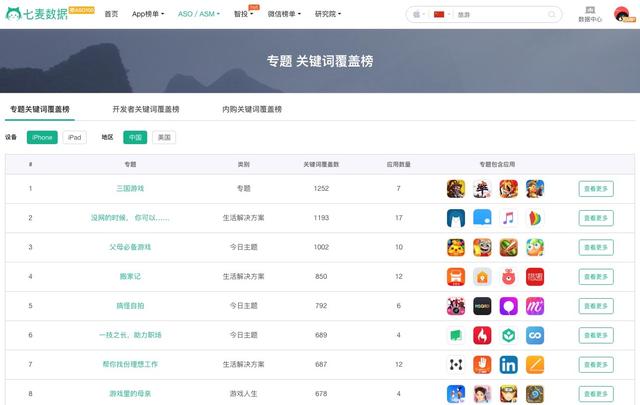The width and height of the screenshot is (640, 405).
Task: Click the Talking Tom app icon
Action: coord(482,247)
